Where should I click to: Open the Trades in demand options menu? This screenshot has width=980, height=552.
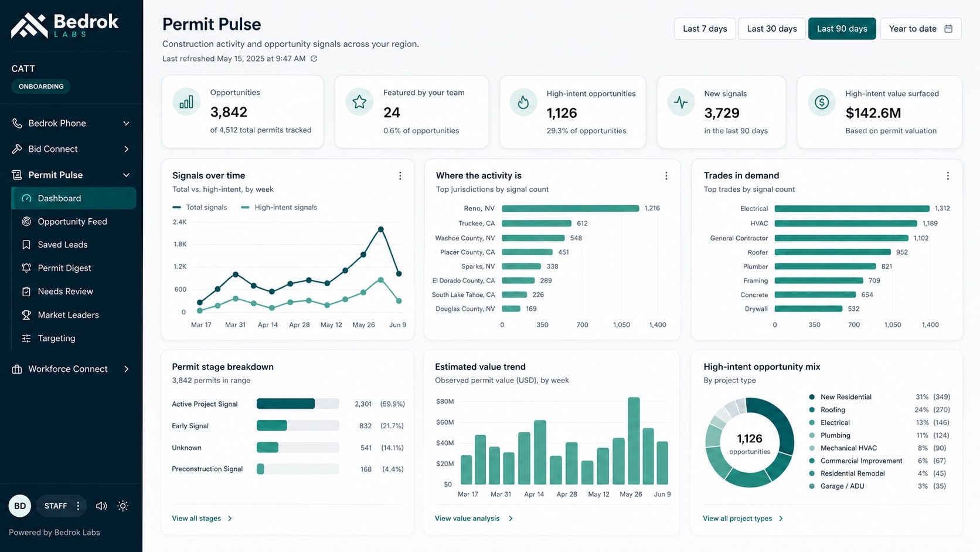(x=948, y=176)
